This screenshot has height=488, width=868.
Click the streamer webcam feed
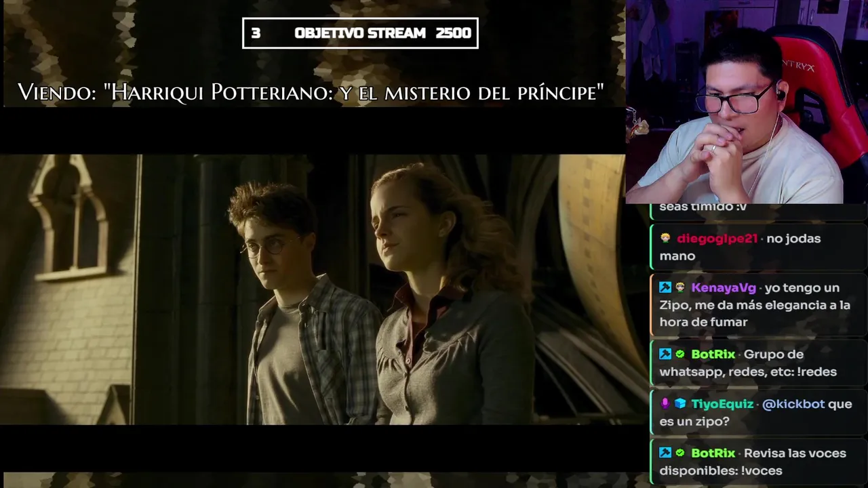click(x=746, y=102)
